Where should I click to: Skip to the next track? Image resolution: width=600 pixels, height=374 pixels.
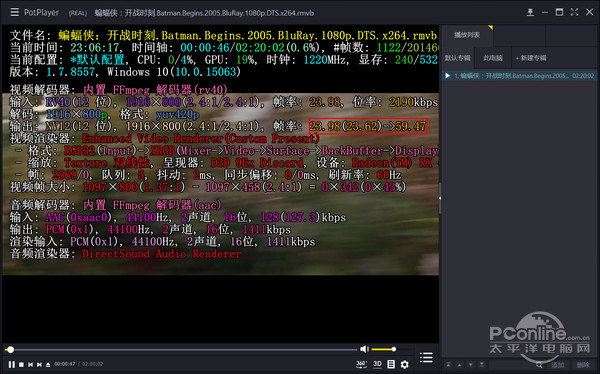pos(39,364)
